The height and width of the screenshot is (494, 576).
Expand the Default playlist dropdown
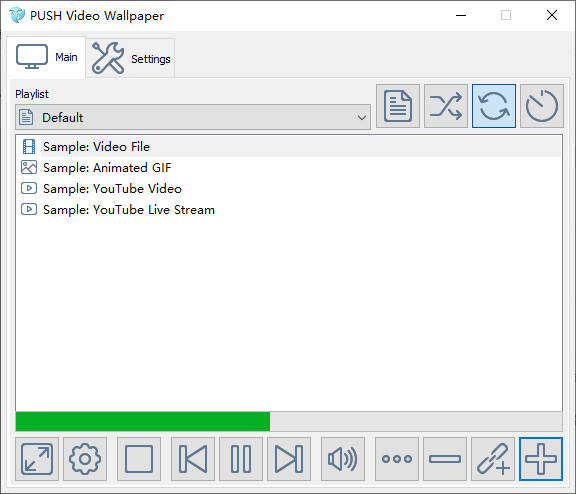[x=193, y=117]
